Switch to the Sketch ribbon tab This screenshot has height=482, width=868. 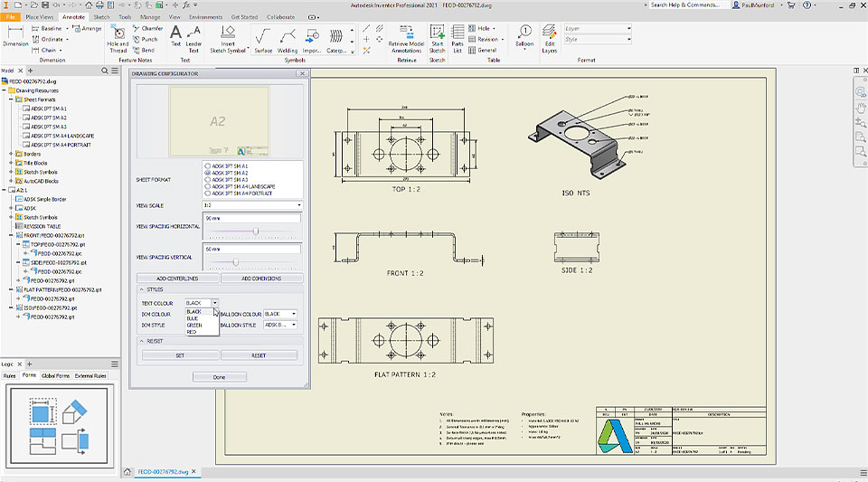click(x=101, y=17)
